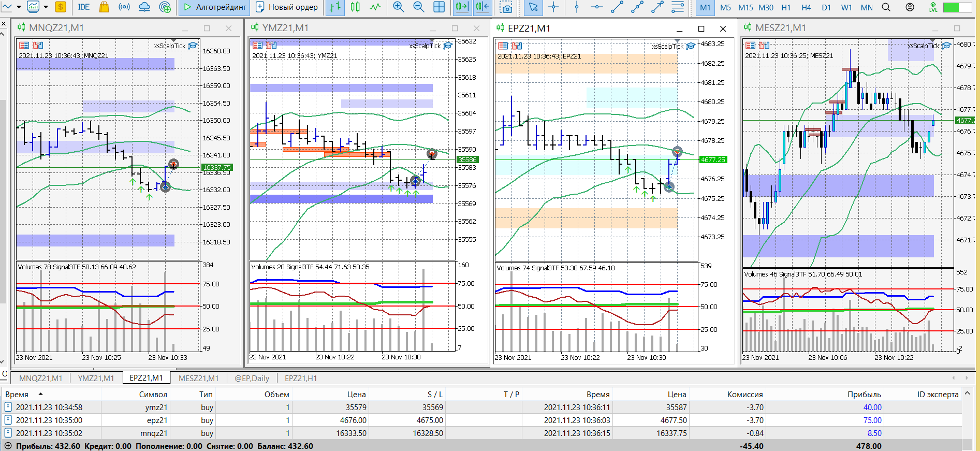Switch to the MESZ21,M1 chart tab
The height and width of the screenshot is (451, 980).
[198, 378]
